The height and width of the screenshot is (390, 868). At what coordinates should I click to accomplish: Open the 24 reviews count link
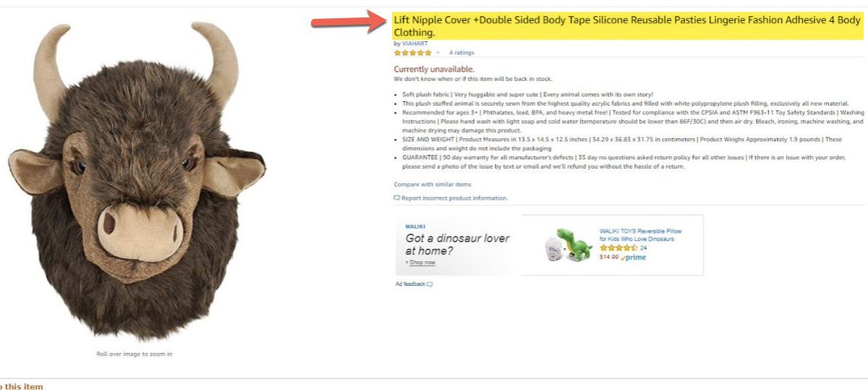click(643, 248)
